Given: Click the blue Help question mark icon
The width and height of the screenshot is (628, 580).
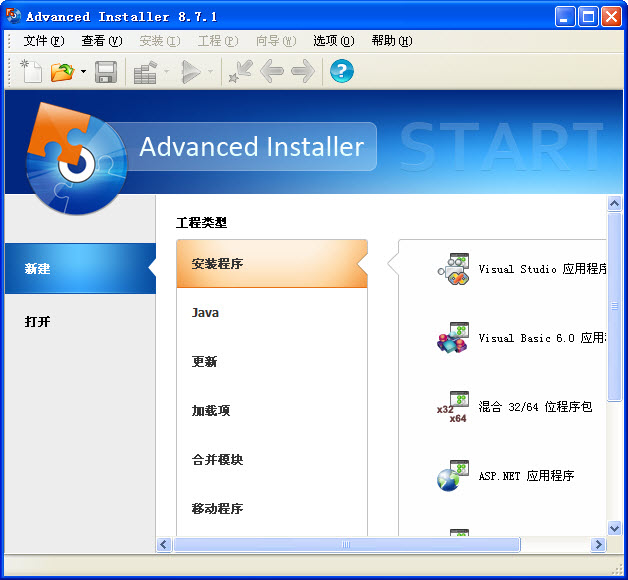Looking at the screenshot, I should coord(342,71).
